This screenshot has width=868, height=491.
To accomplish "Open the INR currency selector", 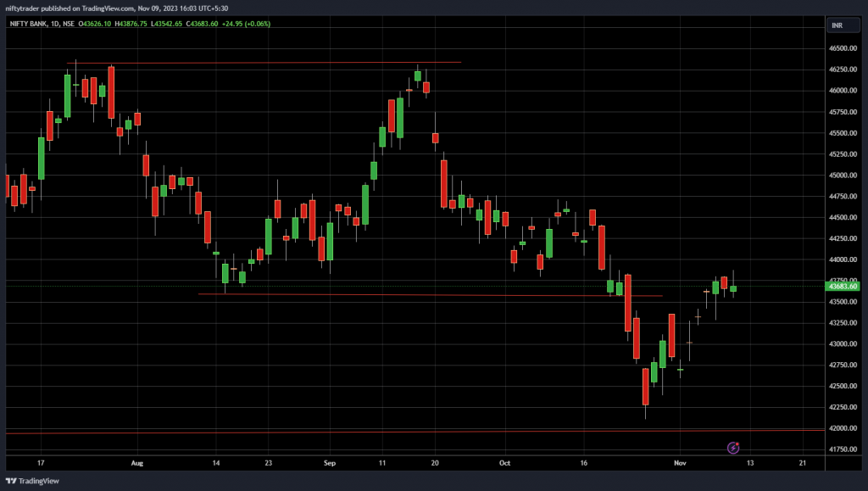I will tap(843, 25).
